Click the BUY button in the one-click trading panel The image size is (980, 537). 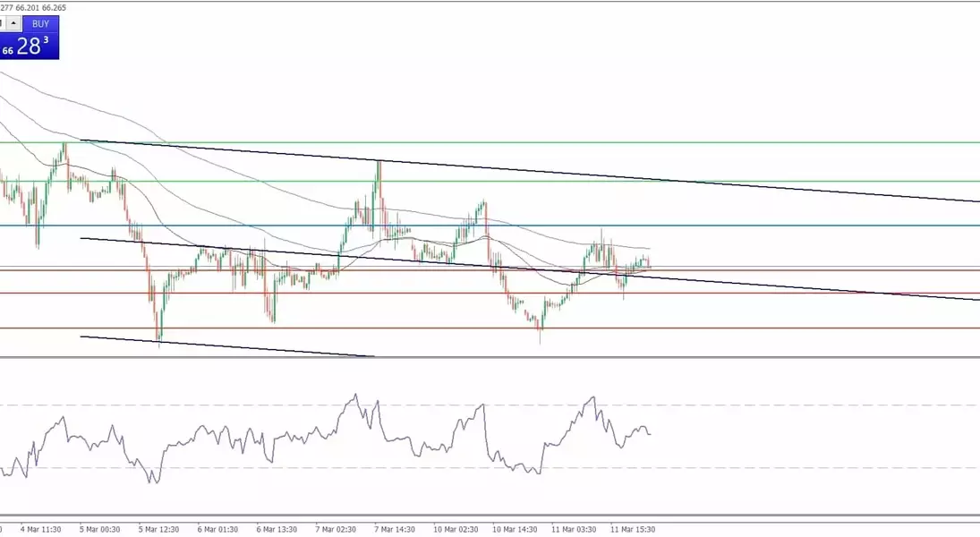pos(40,23)
